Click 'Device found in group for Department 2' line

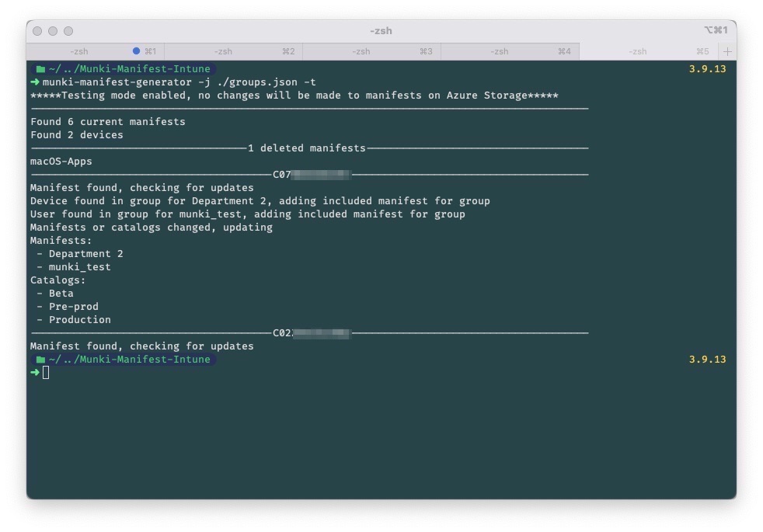point(260,201)
